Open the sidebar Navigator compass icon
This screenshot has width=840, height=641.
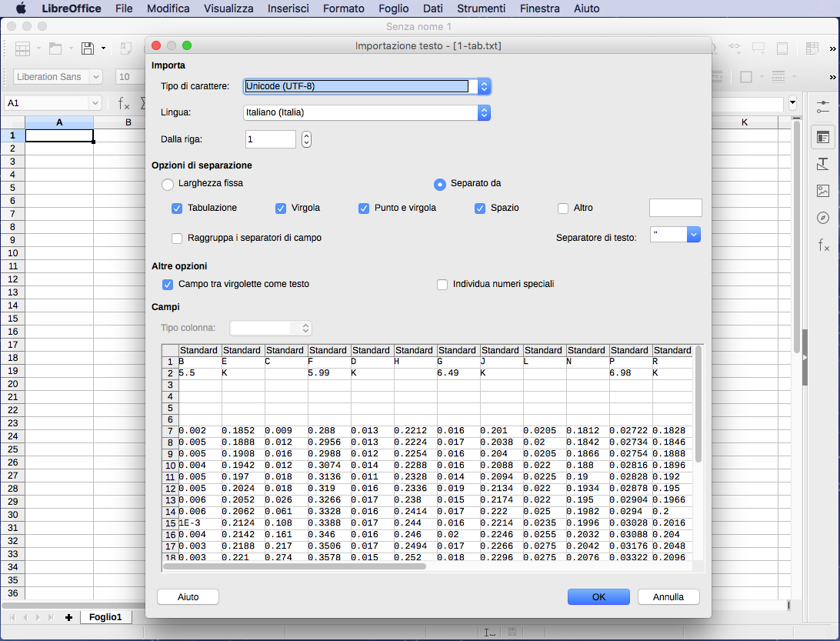pos(823,218)
